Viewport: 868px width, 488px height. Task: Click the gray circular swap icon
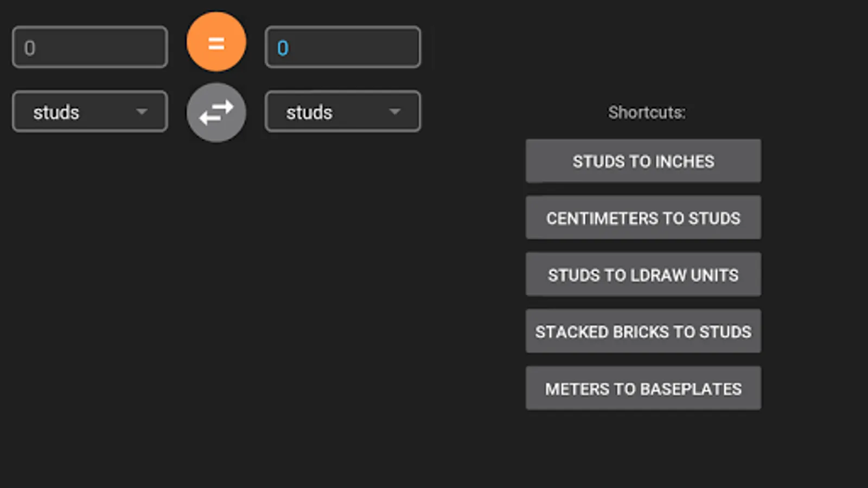(216, 113)
